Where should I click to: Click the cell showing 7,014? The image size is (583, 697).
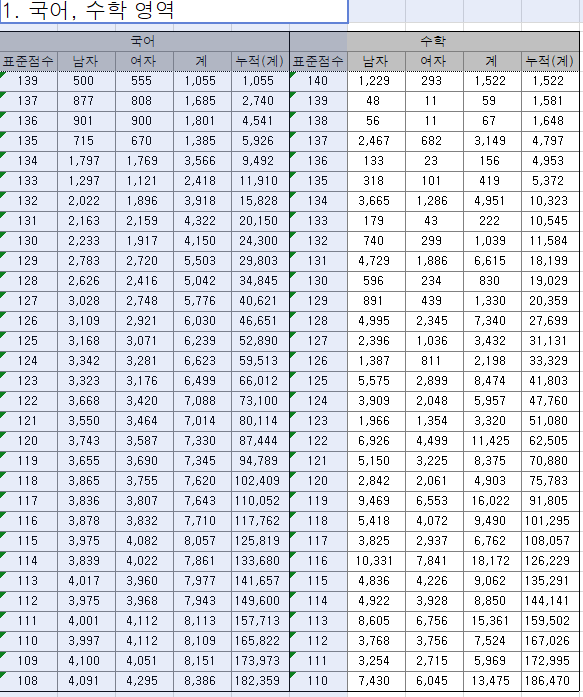[x=202, y=421]
